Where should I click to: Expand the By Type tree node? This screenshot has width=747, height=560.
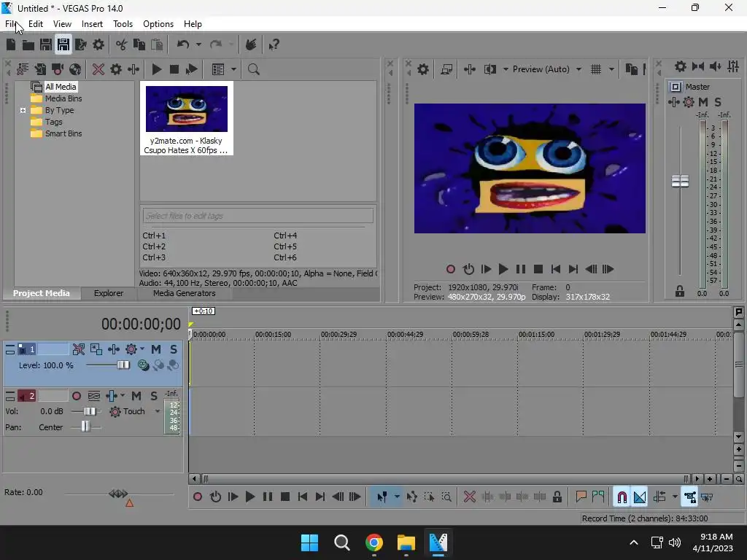click(x=23, y=111)
